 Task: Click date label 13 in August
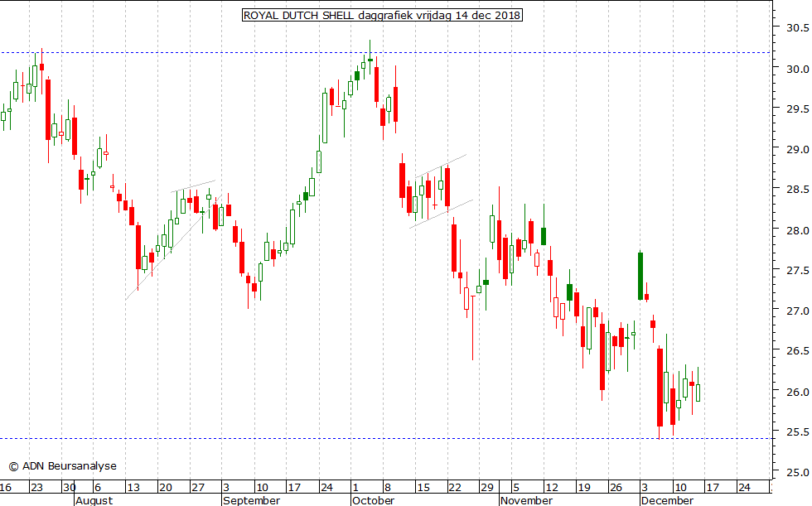pos(133,488)
